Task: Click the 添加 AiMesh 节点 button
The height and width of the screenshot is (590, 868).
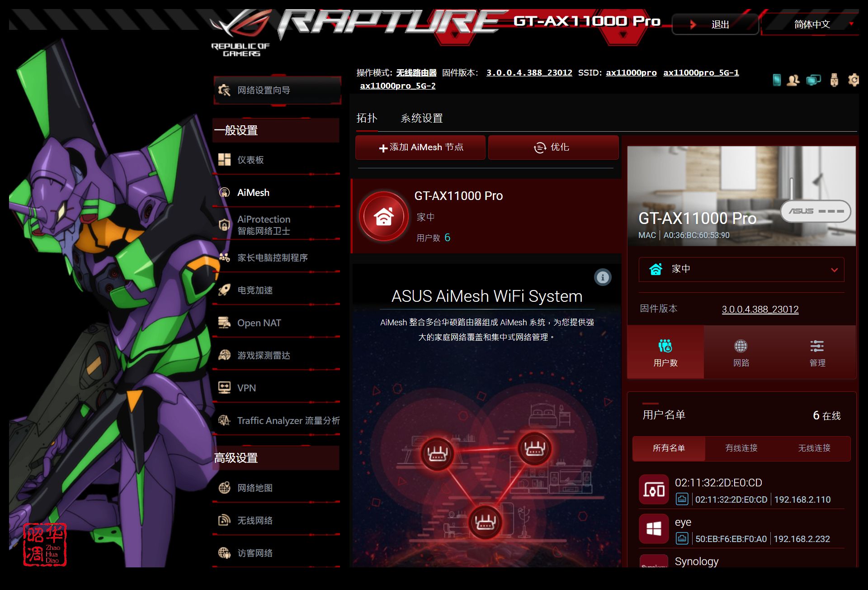Action: (420, 147)
